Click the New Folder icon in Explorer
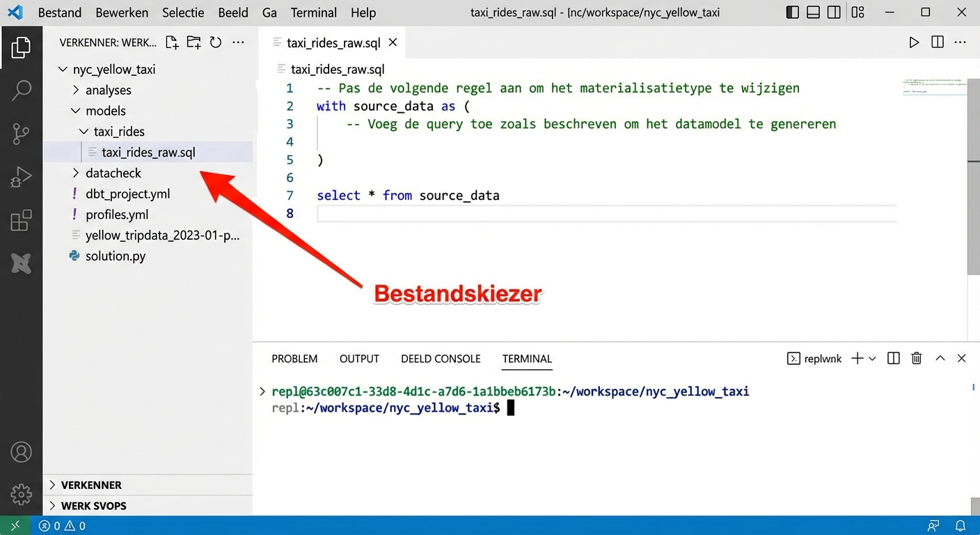The image size is (980, 535). click(193, 42)
